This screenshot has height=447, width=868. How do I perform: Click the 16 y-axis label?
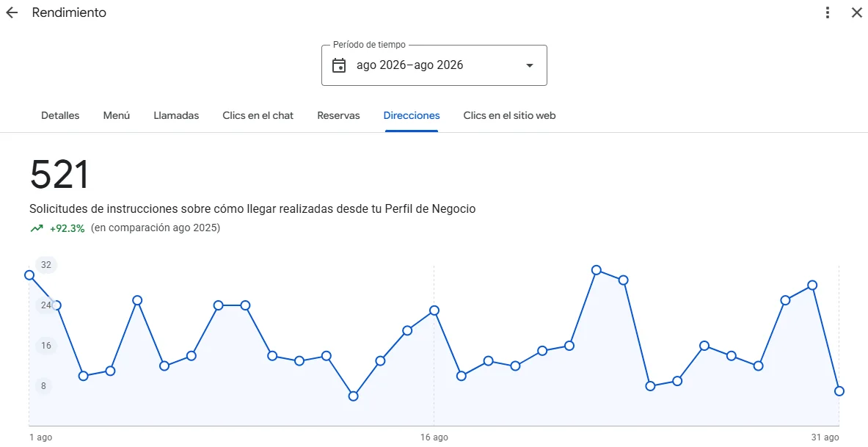click(x=46, y=346)
